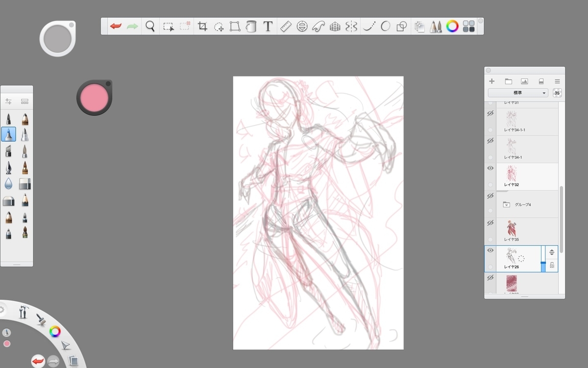Open the 標準 blend mode dropdown
Screen dimensions: 588x368
click(x=518, y=93)
